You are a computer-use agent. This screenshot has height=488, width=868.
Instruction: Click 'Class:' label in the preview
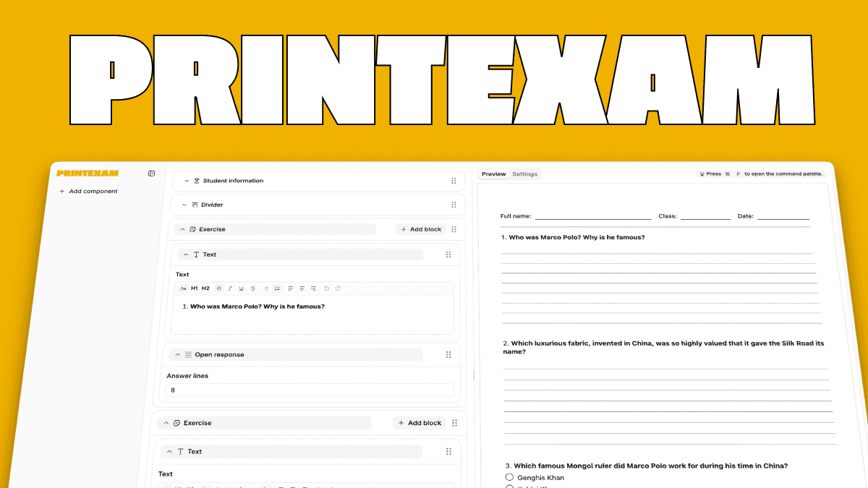(667, 216)
